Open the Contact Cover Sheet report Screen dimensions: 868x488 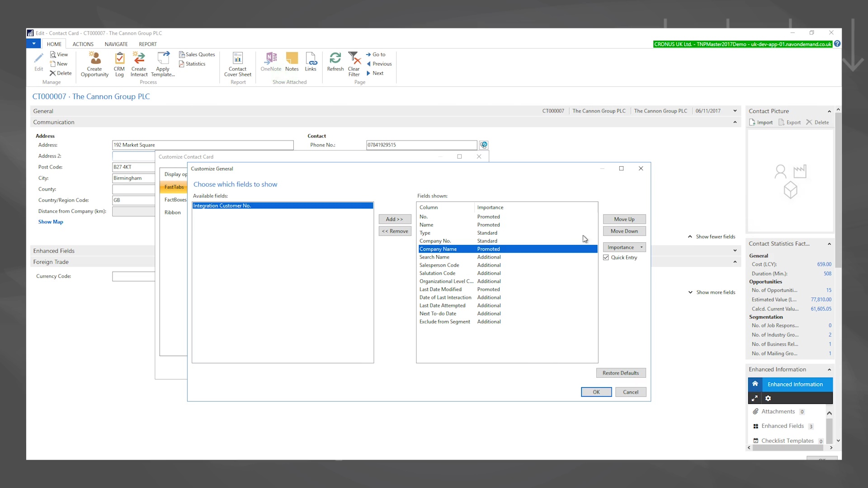238,63
